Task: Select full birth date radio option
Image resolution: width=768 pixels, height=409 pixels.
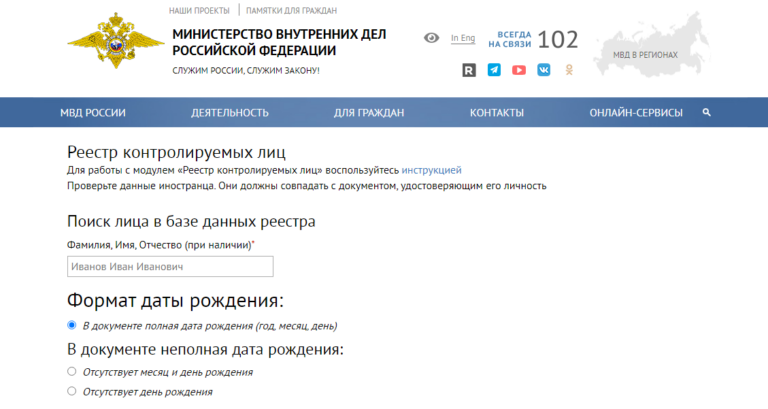Action: (72, 325)
